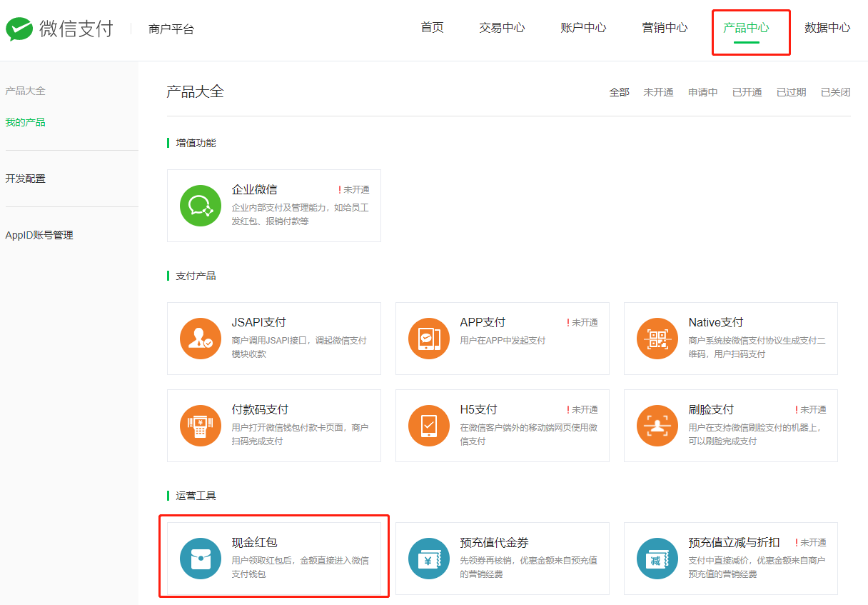The width and height of the screenshot is (868, 605).
Task: Click the H5支付 card description text
Action: (x=528, y=434)
